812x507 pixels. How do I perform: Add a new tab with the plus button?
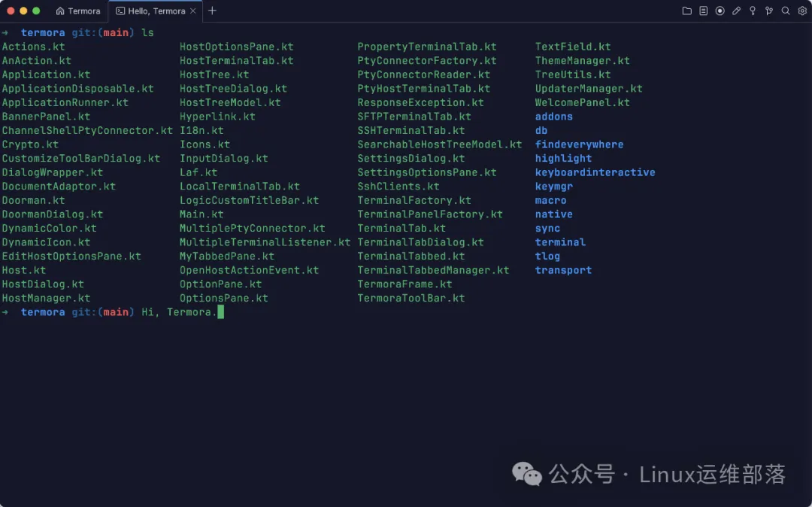coord(212,11)
